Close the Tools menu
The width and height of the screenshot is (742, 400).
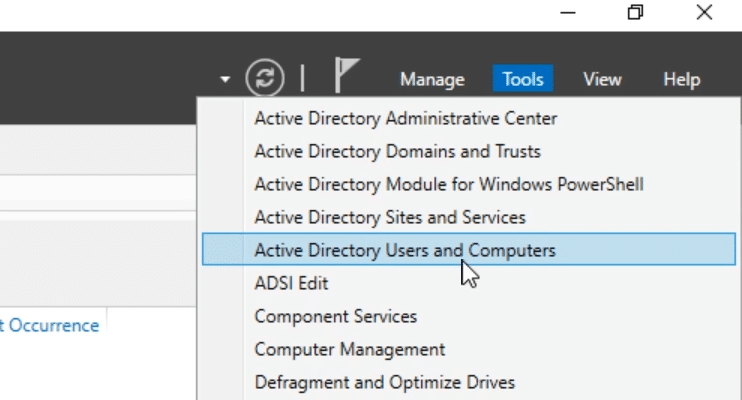click(523, 79)
